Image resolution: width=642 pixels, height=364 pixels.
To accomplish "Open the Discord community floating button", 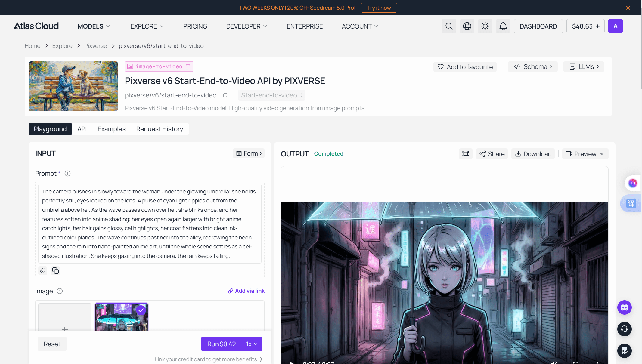I will click(625, 307).
